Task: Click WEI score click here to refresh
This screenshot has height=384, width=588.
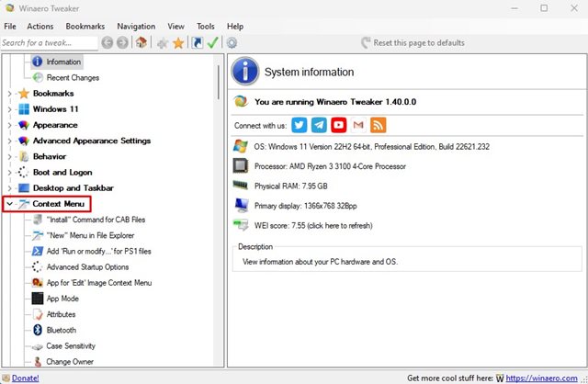Action: [313, 225]
